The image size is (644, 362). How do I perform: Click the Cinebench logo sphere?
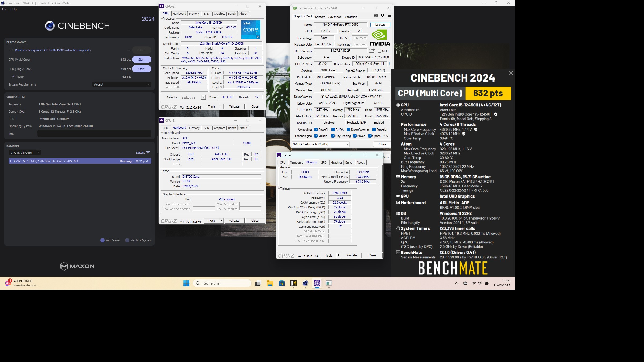tap(50, 26)
